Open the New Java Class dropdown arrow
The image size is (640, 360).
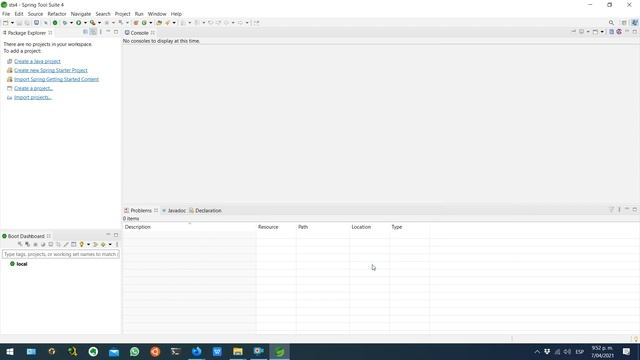click(x=151, y=23)
